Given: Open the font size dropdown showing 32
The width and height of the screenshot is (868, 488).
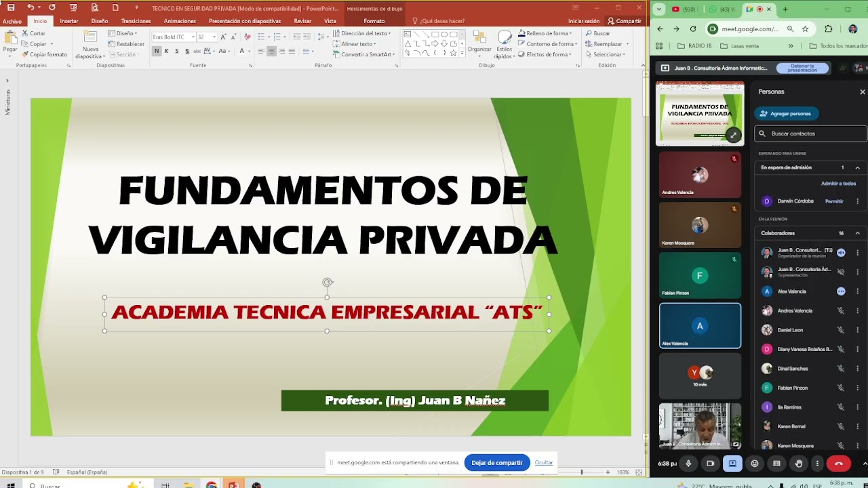Looking at the screenshot, I should [214, 37].
